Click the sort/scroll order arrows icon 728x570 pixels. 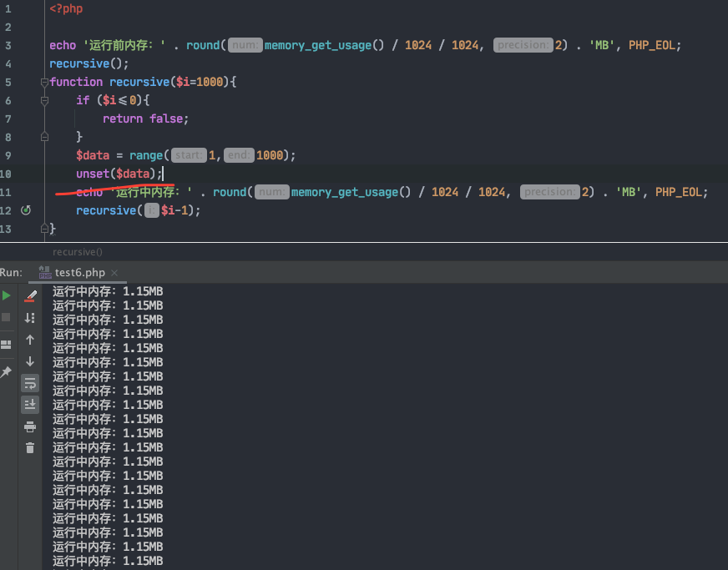(x=30, y=318)
